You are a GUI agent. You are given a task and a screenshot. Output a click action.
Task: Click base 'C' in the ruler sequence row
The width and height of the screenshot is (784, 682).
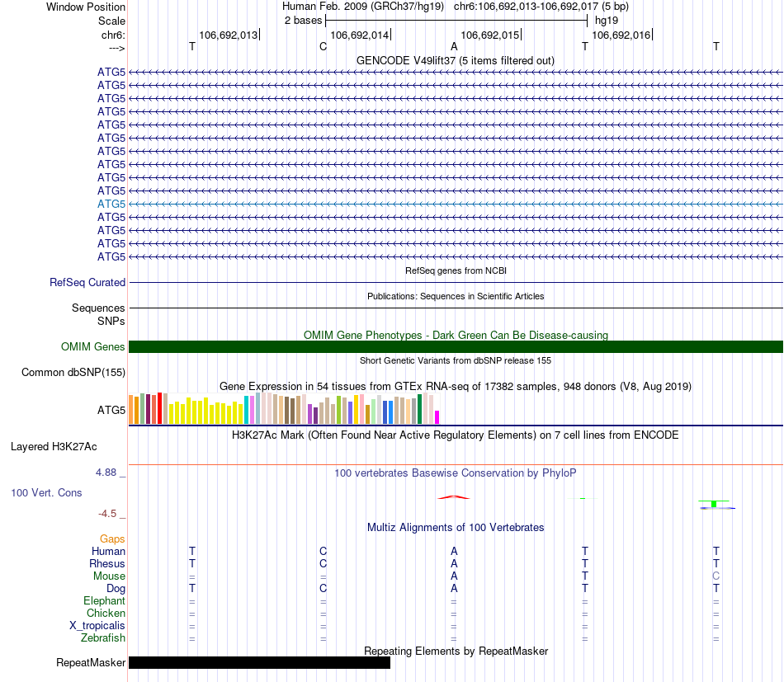[323, 46]
